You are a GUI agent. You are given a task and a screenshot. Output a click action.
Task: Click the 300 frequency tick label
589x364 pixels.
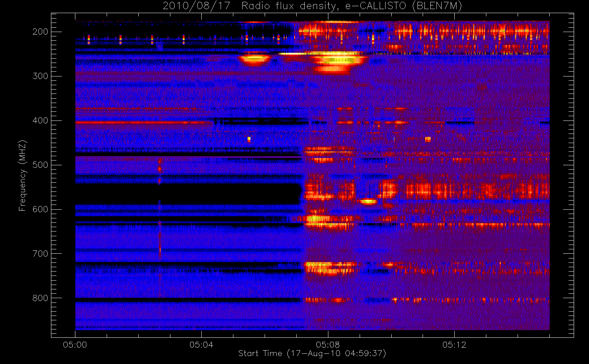pos(40,76)
